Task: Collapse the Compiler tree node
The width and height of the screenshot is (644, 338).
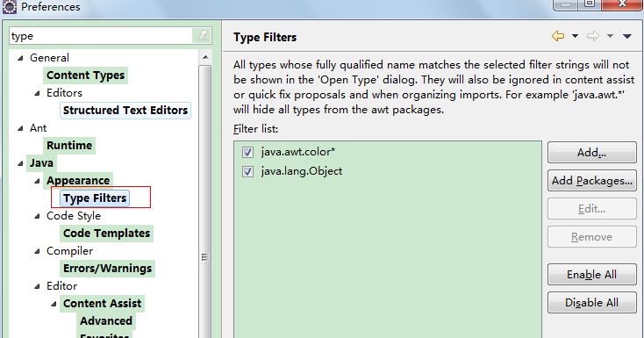Action: tap(37, 251)
